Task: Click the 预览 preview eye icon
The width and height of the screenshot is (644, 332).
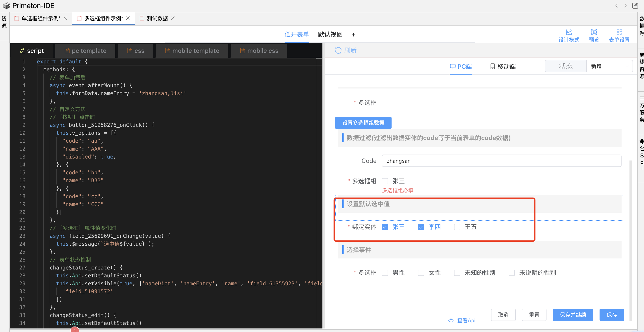Action: click(x=594, y=32)
